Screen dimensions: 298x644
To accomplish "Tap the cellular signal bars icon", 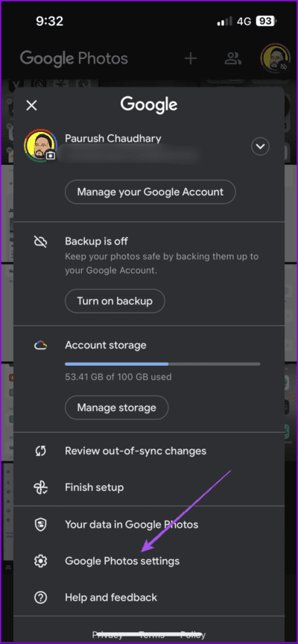I will [x=225, y=22].
